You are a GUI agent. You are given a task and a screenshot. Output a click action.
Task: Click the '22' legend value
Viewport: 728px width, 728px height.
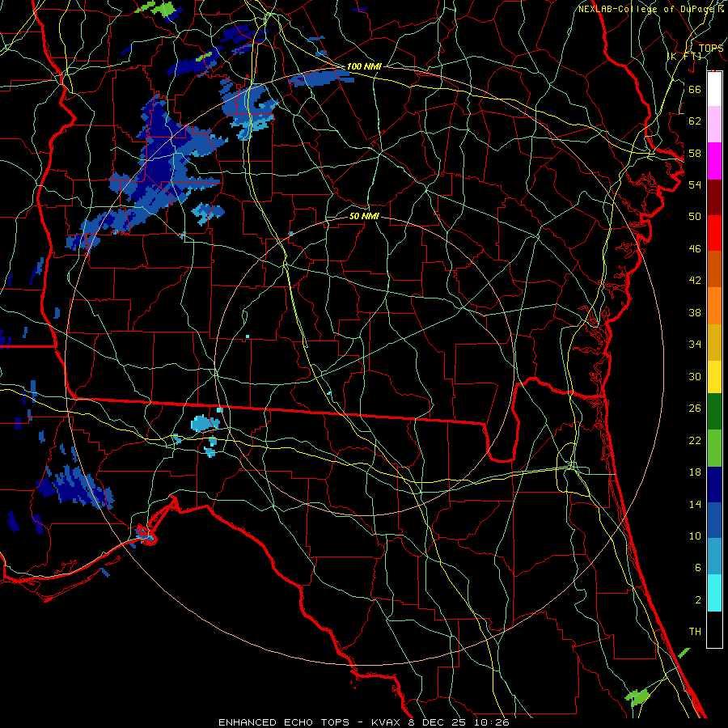click(x=695, y=440)
